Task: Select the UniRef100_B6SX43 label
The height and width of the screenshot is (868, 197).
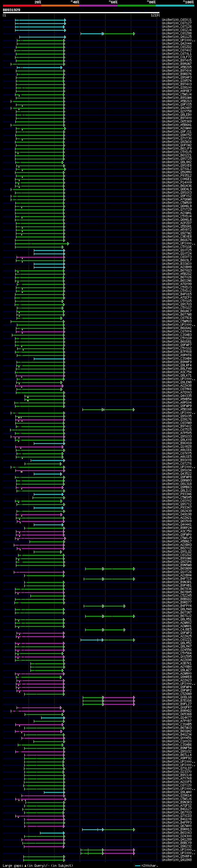Action: pos(177,833)
